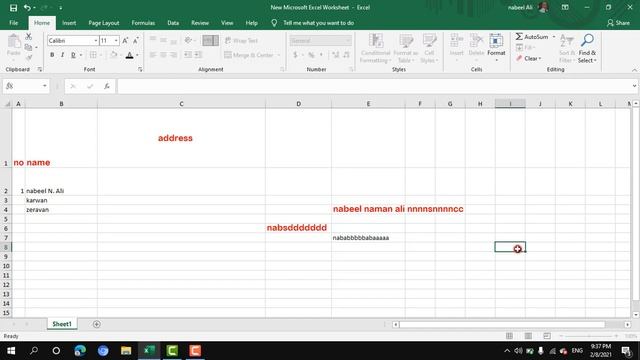The width and height of the screenshot is (640, 360).
Task: Open Ribbon Display Options icon
Action: coord(565,7)
